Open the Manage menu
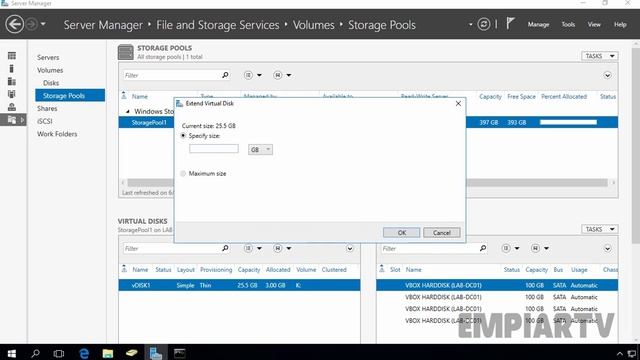640x360 pixels. pos(538,24)
